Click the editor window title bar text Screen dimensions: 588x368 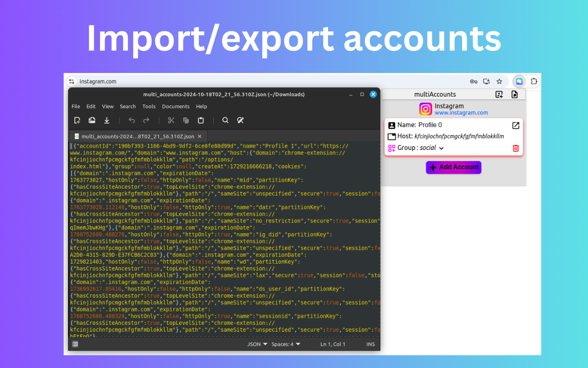pyautogui.click(x=224, y=94)
